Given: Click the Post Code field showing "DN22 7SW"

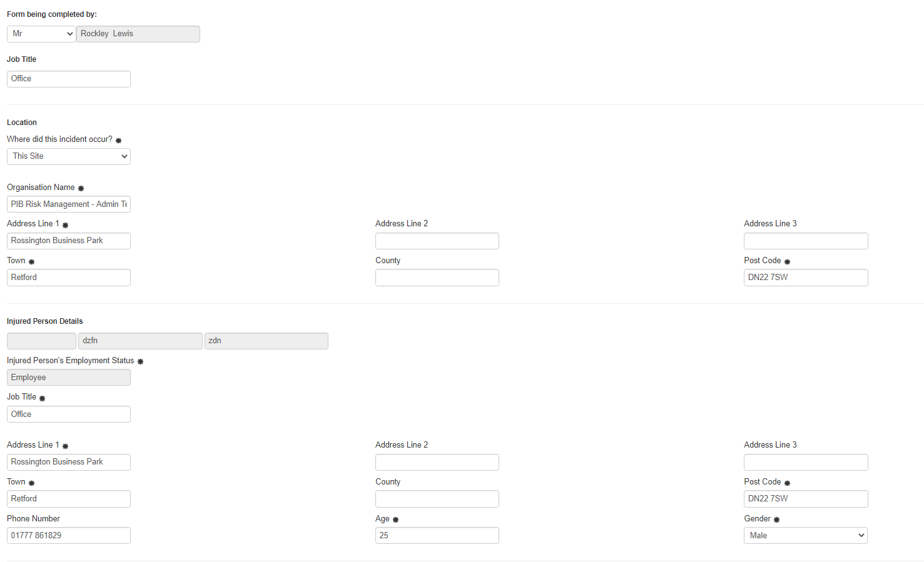Looking at the screenshot, I should tap(805, 277).
